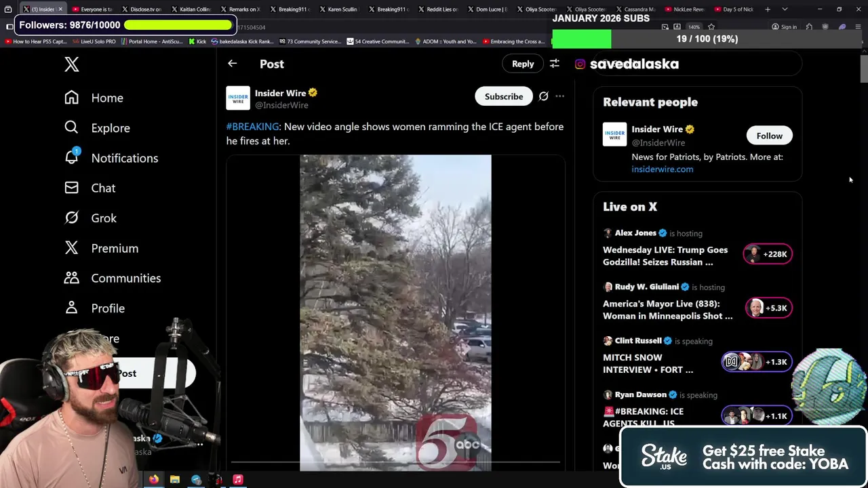Open the music app in the taskbar
The height and width of the screenshot is (488, 868).
pos(238,479)
